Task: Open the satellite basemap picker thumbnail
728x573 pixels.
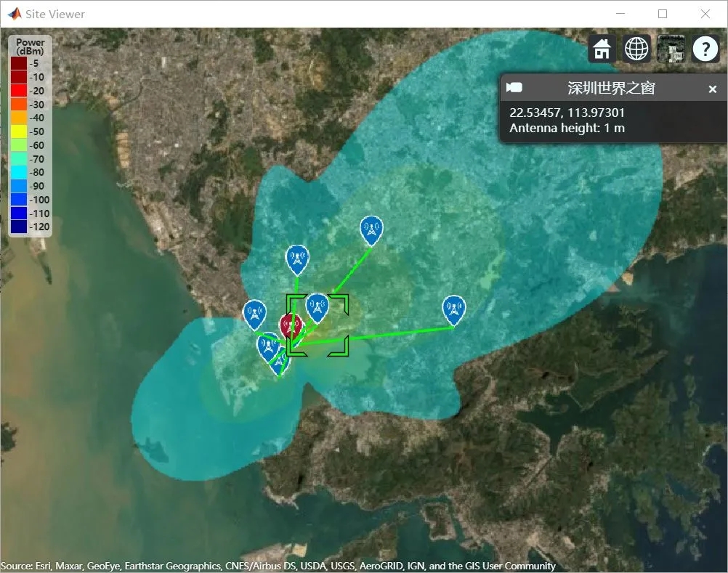Action: pos(671,48)
